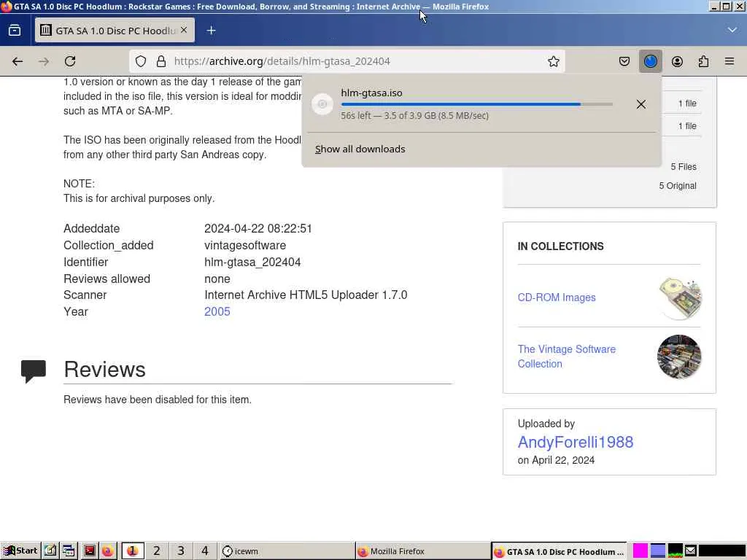This screenshot has height=560, width=747.
Task: Open uploader AndyForelli1988 profile
Action: [x=576, y=442]
